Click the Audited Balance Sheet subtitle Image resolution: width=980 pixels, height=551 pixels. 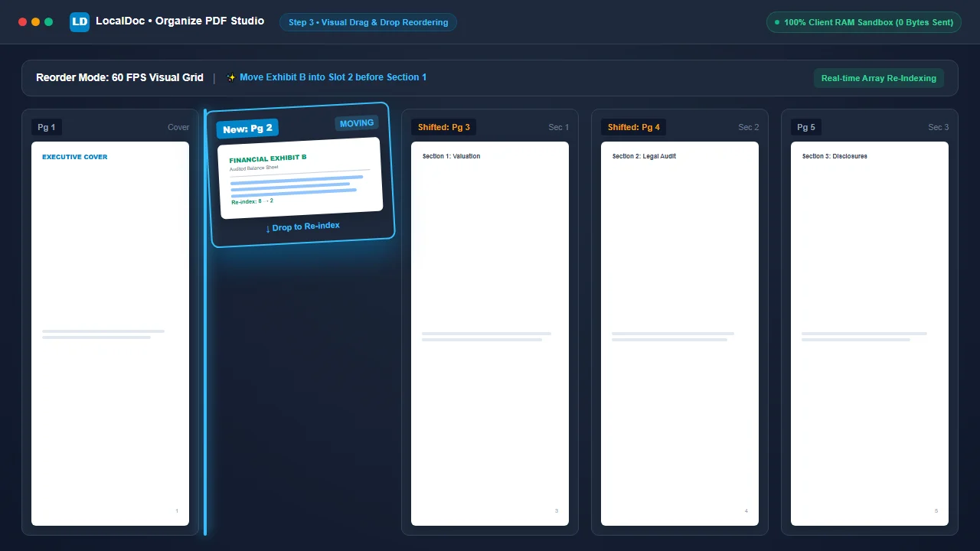pos(254,168)
